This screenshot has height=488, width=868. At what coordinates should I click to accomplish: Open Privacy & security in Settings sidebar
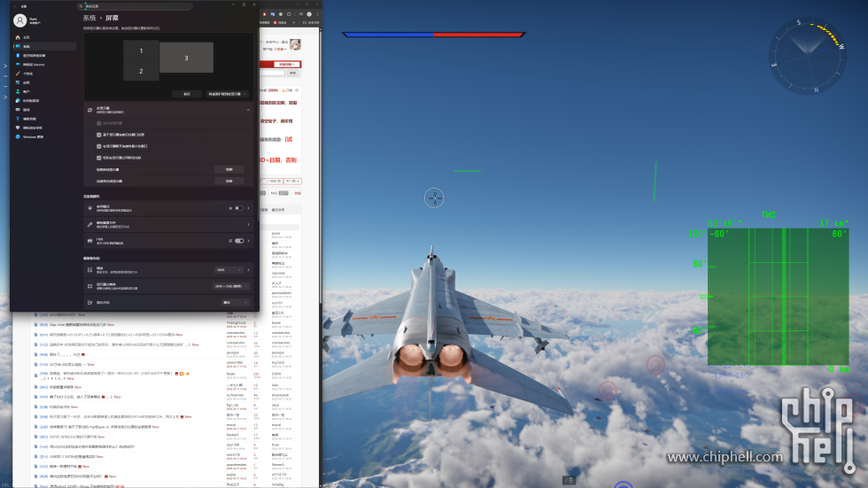(x=44, y=128)
